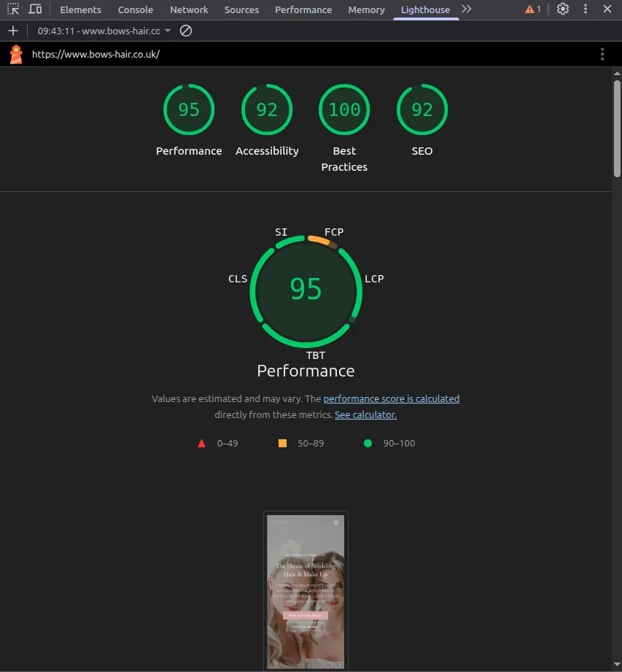Select the Performance panel tab
This screenshot has width=622, height=672.
click(303, 9)
